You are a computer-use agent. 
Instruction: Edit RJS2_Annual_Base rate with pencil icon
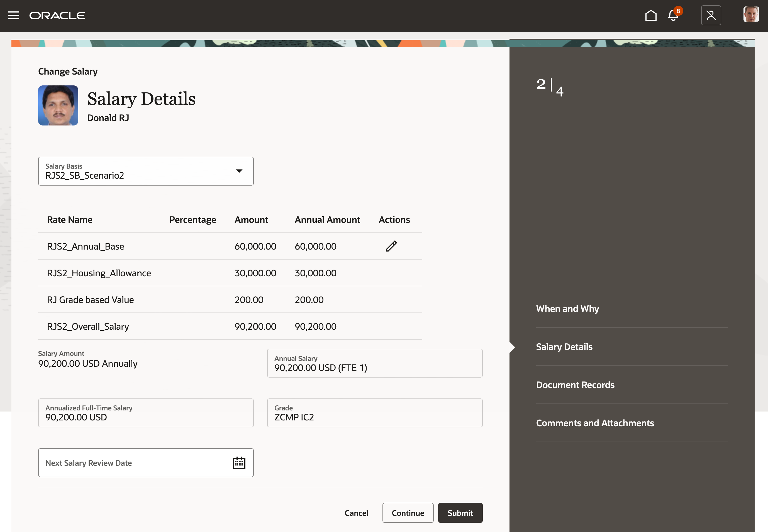[391, 246]
